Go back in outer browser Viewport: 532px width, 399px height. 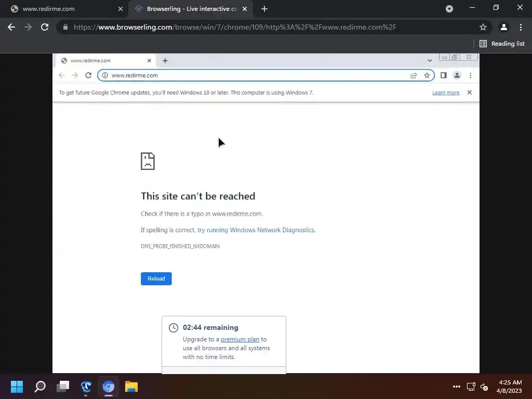click(x=11, y=27)
